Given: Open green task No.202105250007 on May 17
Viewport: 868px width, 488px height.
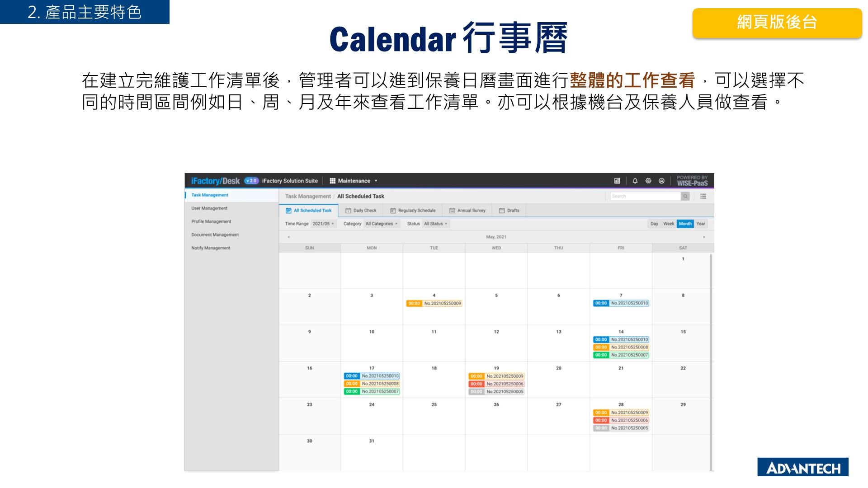Looking at the screenshot, I should point(372,391).
